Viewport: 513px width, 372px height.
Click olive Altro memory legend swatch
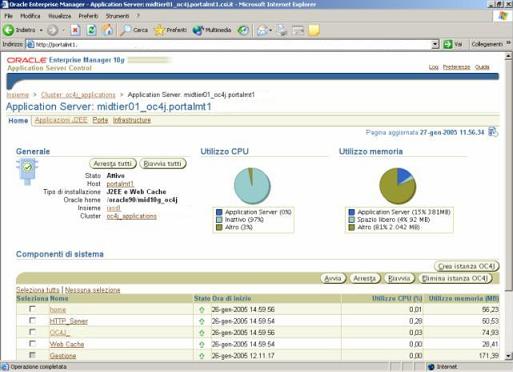click(x=351, y=227)
